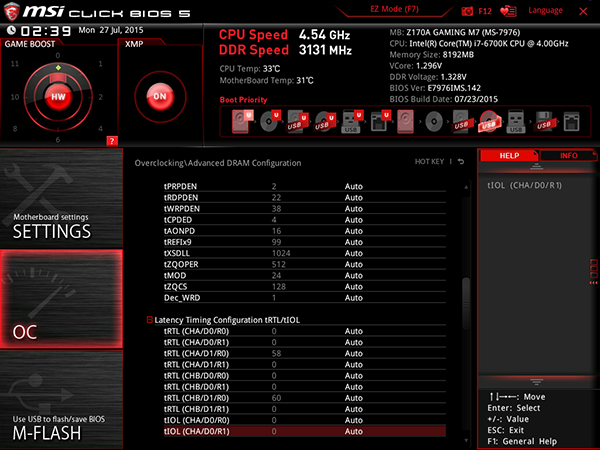Click the scrollbar down arrow
The width and height of the screenshot is (600, 450).
click(466, 441)
